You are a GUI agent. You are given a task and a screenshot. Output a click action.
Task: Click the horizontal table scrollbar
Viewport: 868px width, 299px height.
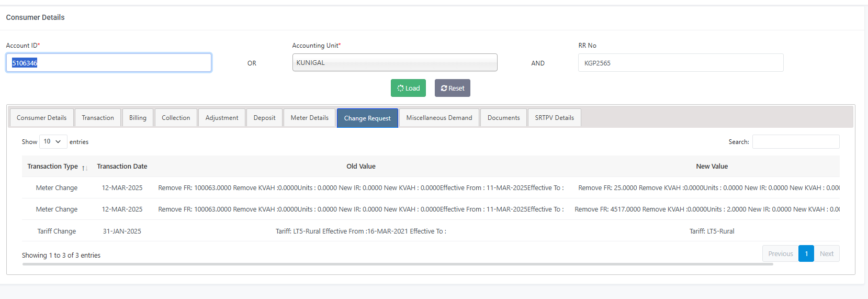pyautogui.click(x=398, y=264)
